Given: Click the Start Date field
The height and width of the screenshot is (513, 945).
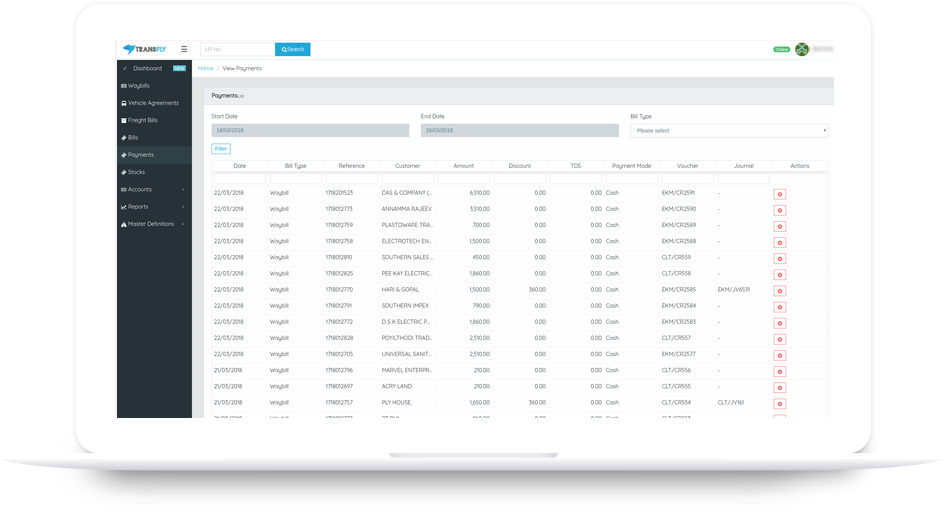Looking at the screenshot, I should click(x=311, y=131).
